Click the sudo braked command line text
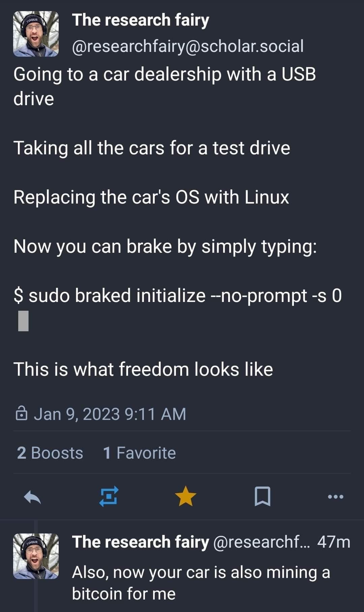Viewport: 364px width, 612px height. [x=178, y=296]
